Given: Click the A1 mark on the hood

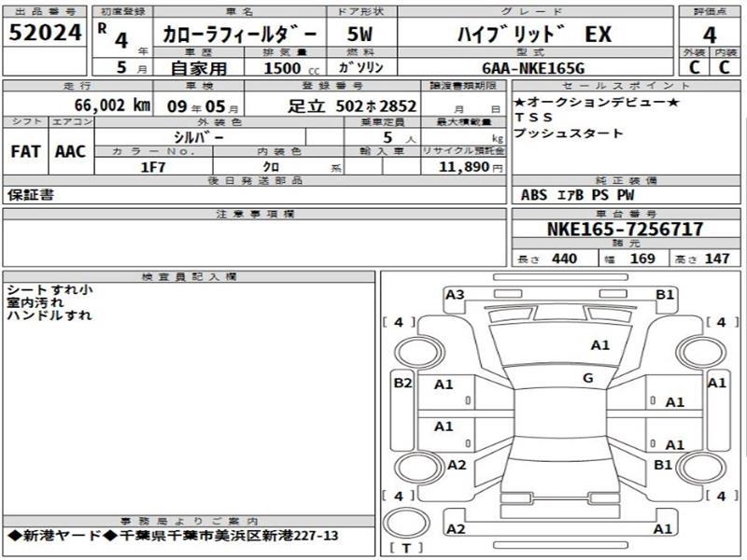Looking at the screenshot, I should pyautogui.click(x=599, y=345).
